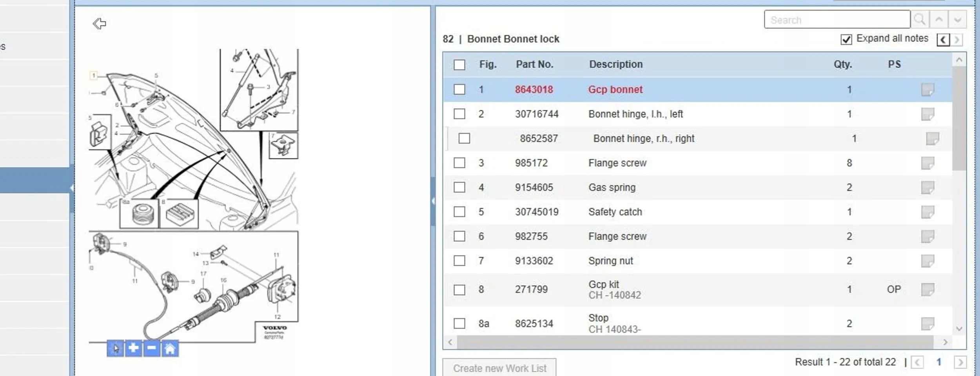The image size is (980, 376).
Task: Click scroll up arrow of parts list
Action: pos(959,60)
